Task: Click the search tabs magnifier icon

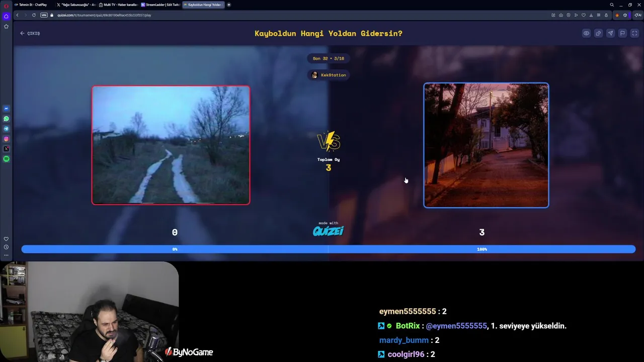Action: (x=612, y=5)
